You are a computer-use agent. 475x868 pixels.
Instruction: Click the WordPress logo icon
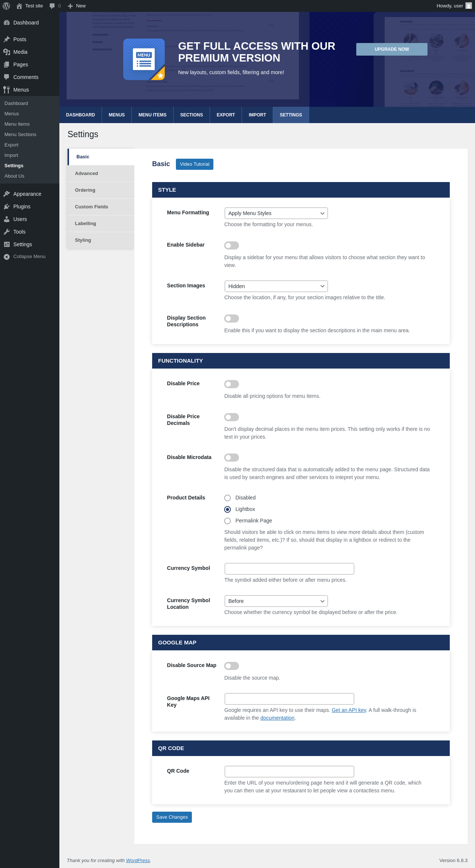(x=6, y=6)
